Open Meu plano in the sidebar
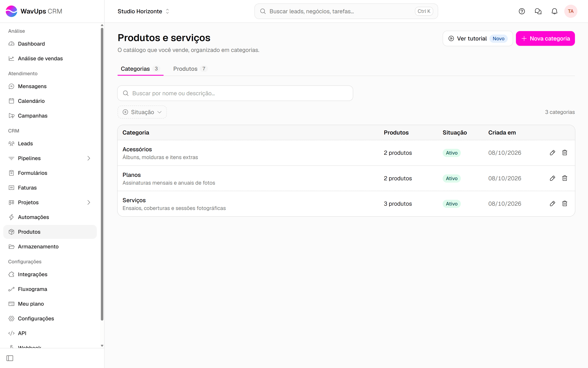The image size is (588, 368). click(x=50, y=304)
